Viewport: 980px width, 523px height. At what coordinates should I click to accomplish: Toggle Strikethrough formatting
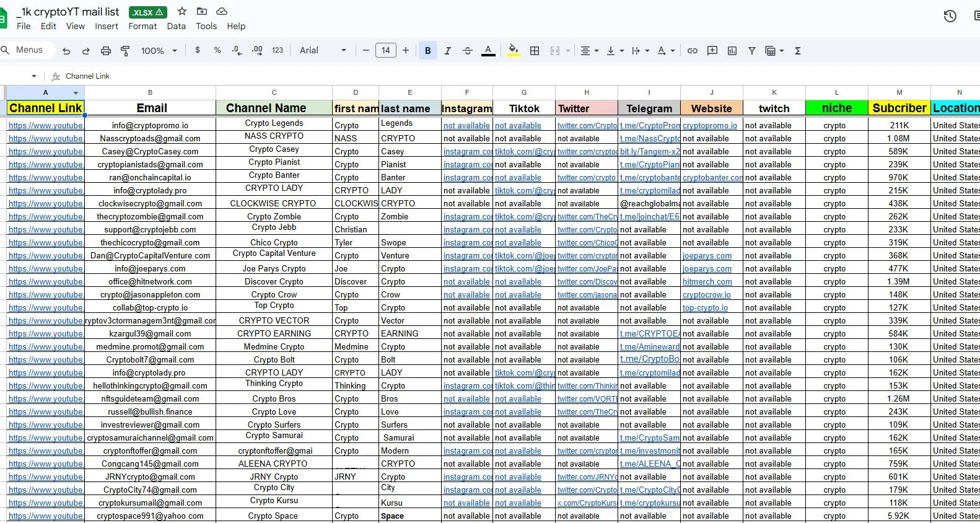tap(468, 51)
